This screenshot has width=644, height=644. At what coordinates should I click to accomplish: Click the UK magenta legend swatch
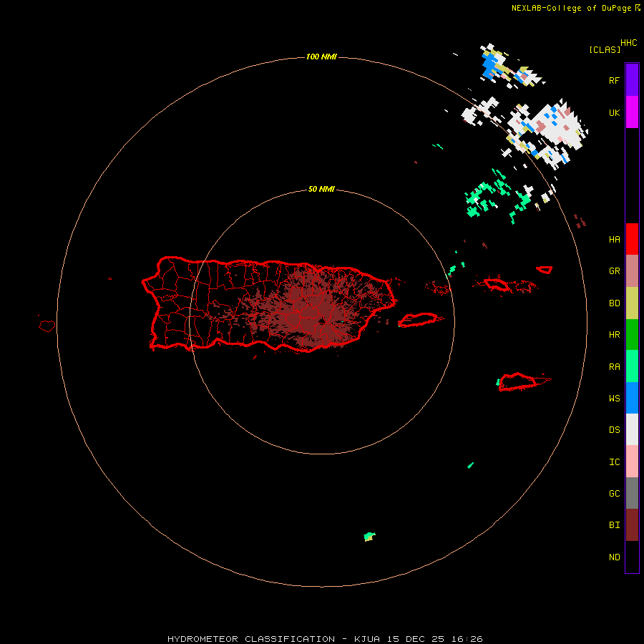coord(632,112)
